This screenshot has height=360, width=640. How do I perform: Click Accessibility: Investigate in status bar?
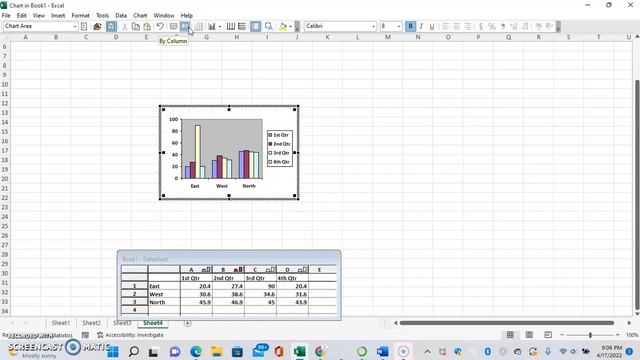pyautogui.click(x=130, y=335)
